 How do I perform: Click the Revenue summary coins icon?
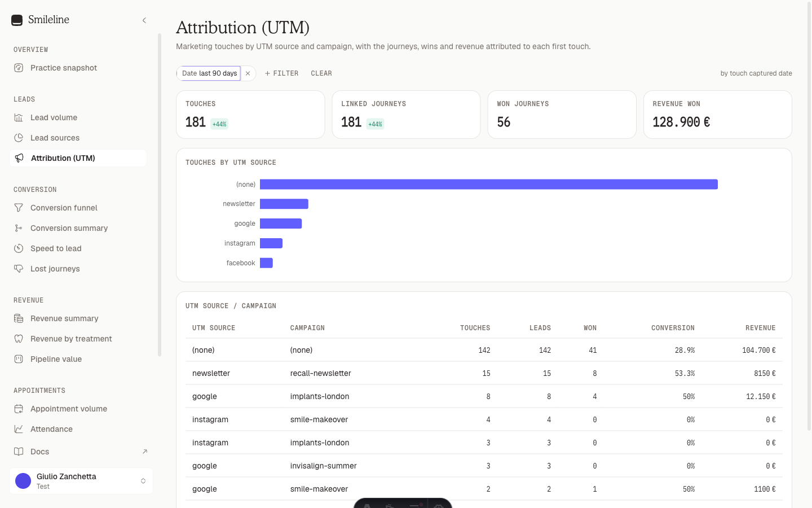pyautogui.click(x=19, y=318)
